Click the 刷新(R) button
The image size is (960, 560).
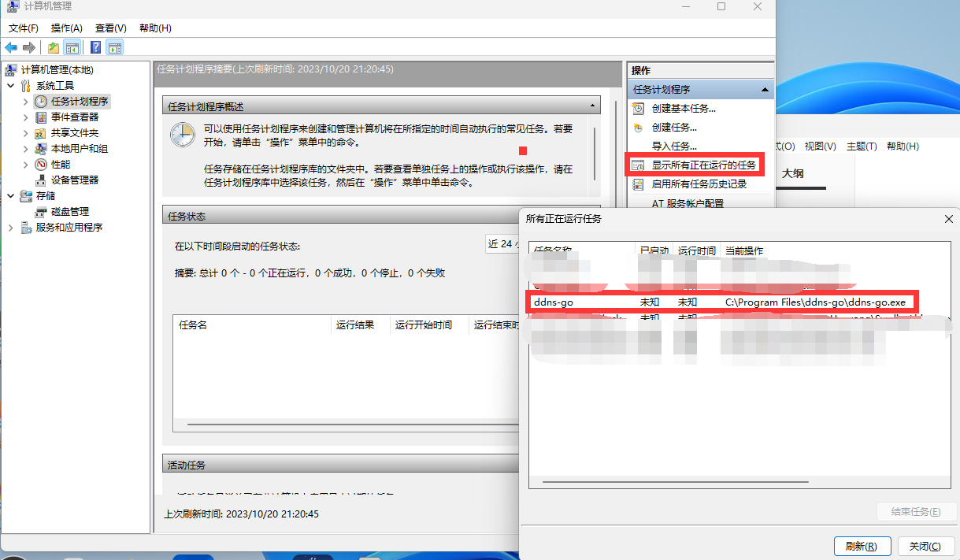862,546
